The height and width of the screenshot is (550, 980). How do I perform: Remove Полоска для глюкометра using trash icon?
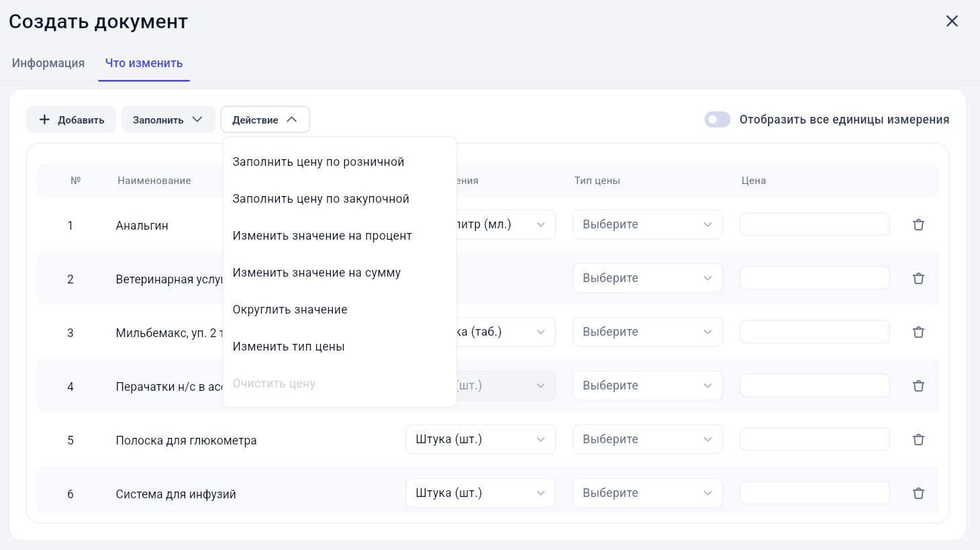918,439
